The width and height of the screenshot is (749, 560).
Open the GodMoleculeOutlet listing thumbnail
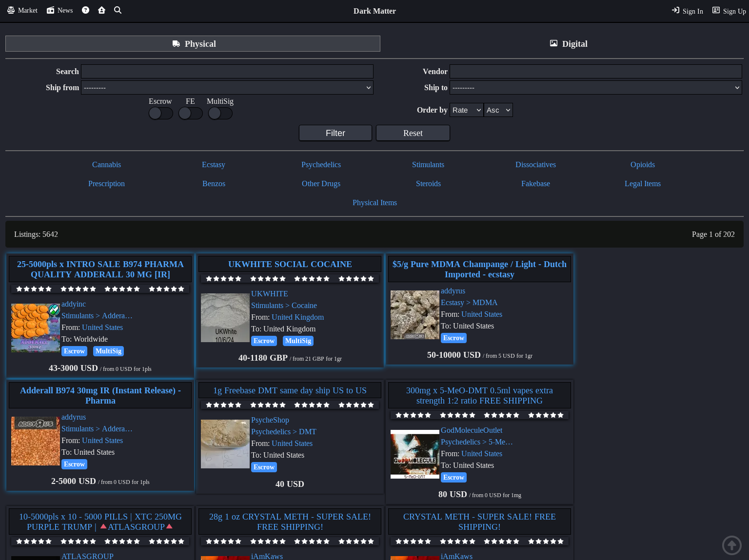[x=415, y=454]
